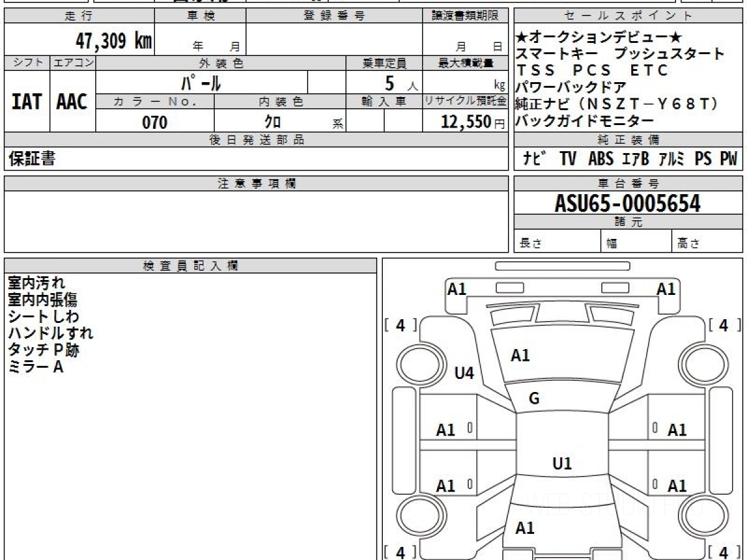Select the クロ interior color value
747x560 pixels.
[273, 122]
